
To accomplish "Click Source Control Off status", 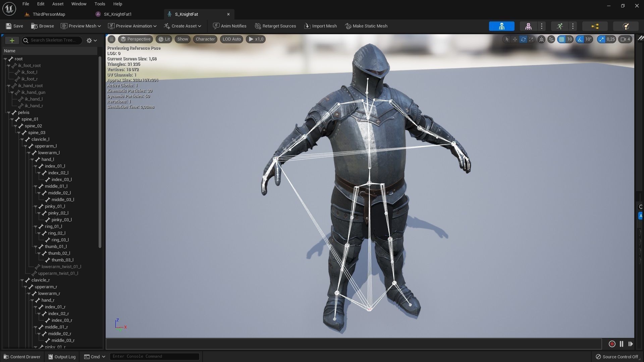I will click(617, 357).
